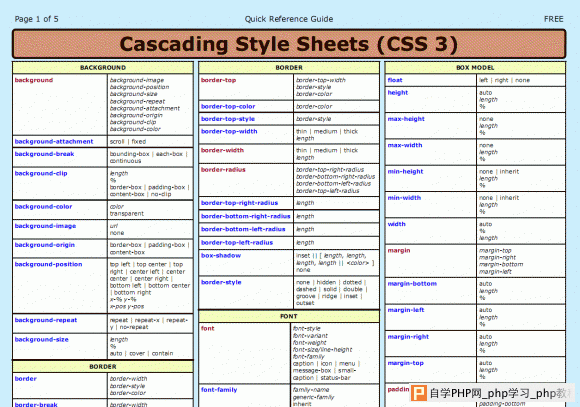Click the 'float' property name
The height and width of the screenshot is (407, 580).
pos(395,80)
